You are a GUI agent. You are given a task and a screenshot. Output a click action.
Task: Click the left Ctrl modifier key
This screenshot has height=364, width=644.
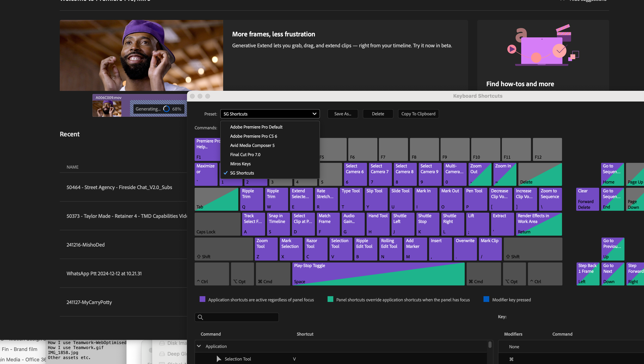[212, 274]
